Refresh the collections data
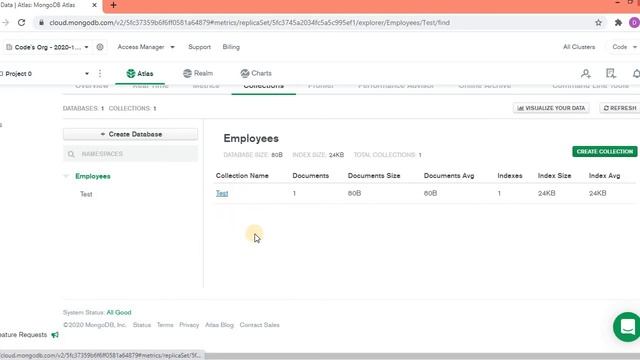This screenshot has height=360, width=640. click(620, 108)
